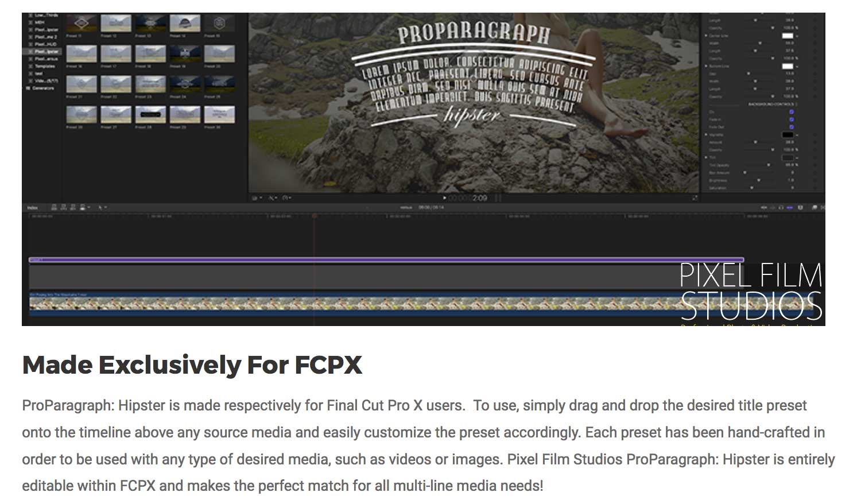Open the Retime speedometer pop-up below viewer
Viewport: 861px width, 504px height.
pos(287,198)
